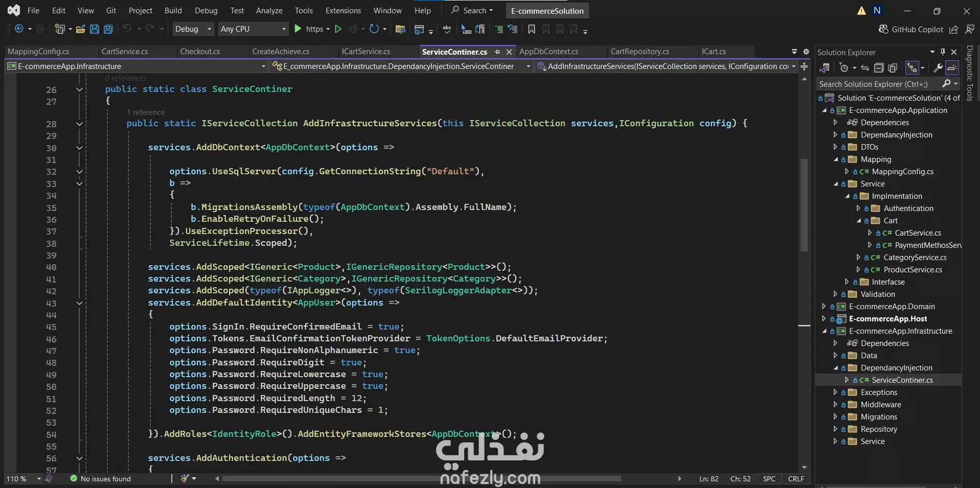Click the Search button in title bar
The width and height of the screenshot is (980, 488).
click(472, 10)
